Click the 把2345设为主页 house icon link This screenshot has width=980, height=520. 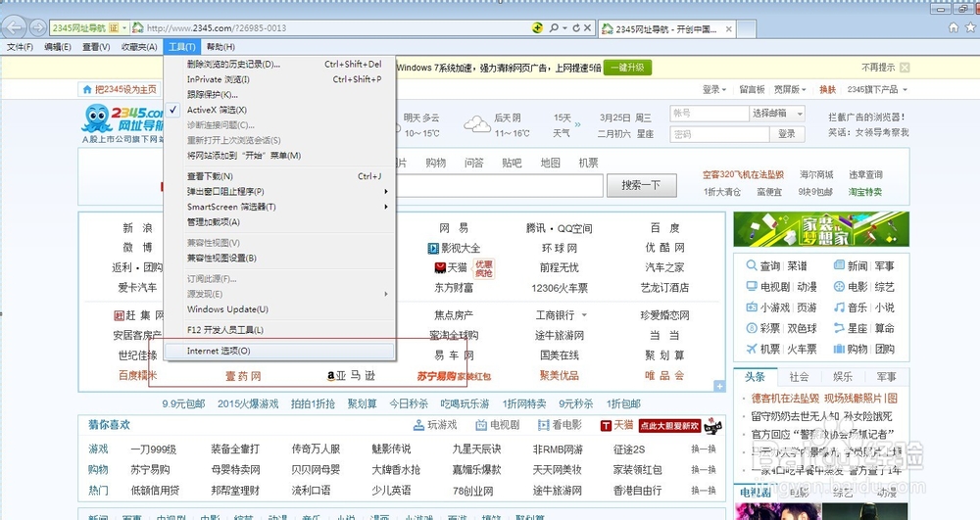pos(87,90)
